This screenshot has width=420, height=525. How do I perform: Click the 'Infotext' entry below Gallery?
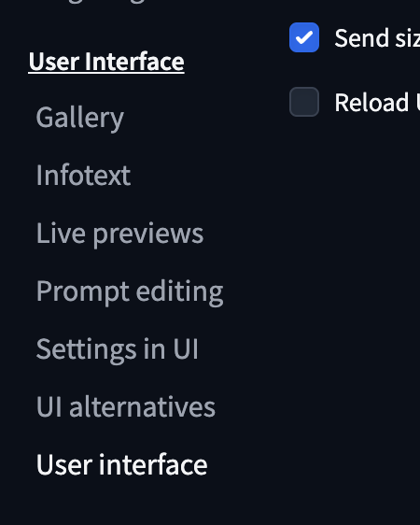coord(83,175)
